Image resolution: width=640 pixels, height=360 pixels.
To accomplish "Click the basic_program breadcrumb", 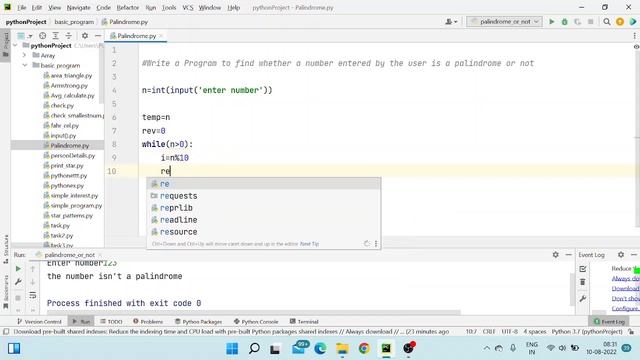I will (x=74, y=22).
